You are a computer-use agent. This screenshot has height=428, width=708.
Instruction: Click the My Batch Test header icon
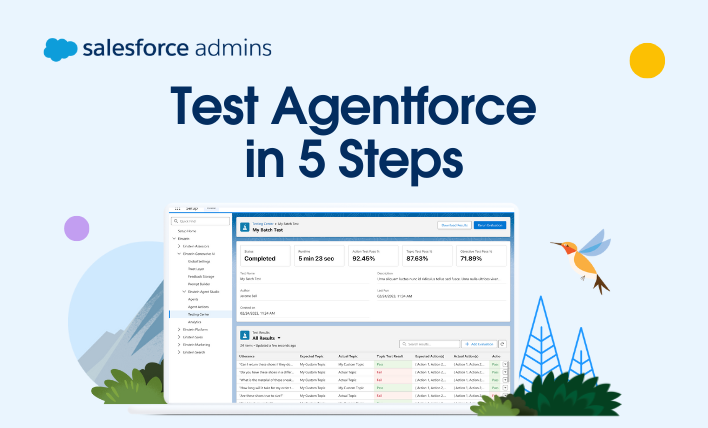point(244,227)
